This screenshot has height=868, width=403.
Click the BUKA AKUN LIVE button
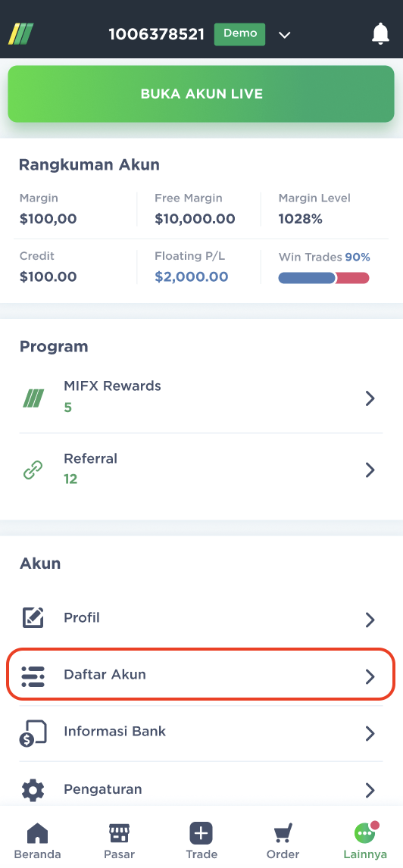[201, 94]
